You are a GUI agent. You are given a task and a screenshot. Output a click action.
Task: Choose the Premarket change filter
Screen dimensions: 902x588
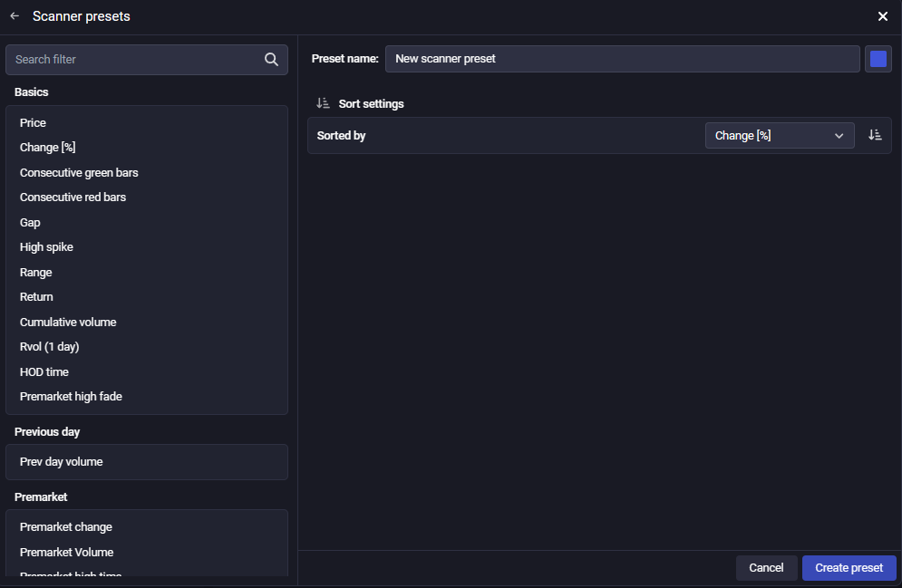tap(66, 527)
